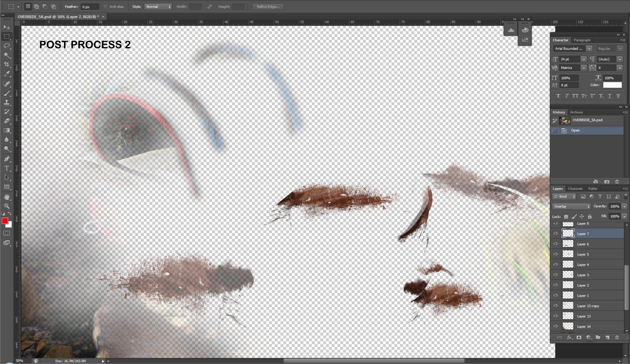Hide Layer 6 with eye icon
This screenshot has width=630, height=364.
(556, 244)
